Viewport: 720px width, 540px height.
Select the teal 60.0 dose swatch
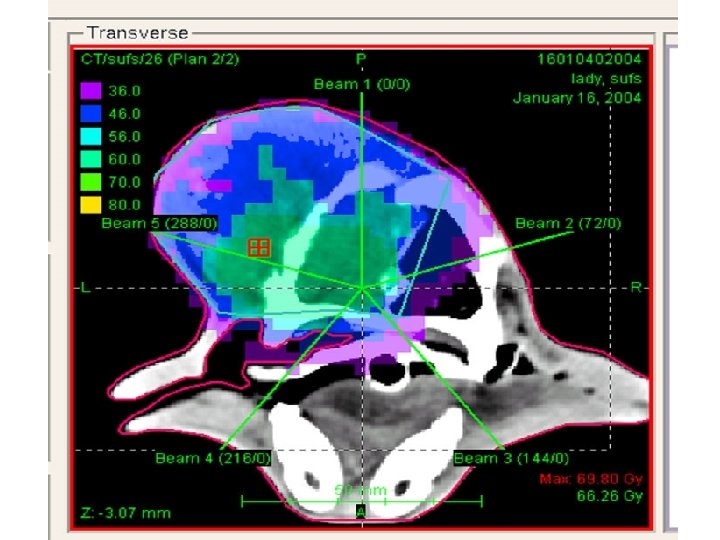tap(91, 159)
